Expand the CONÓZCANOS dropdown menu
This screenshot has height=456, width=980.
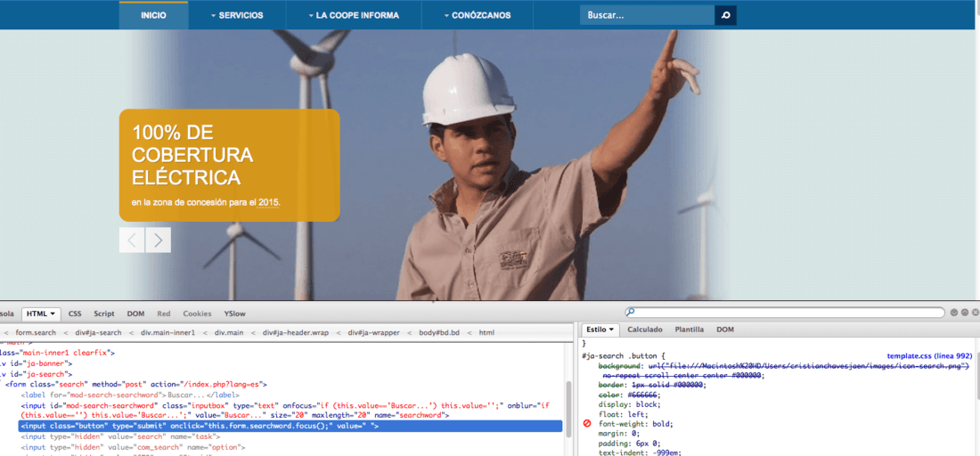tap(477, 15)
